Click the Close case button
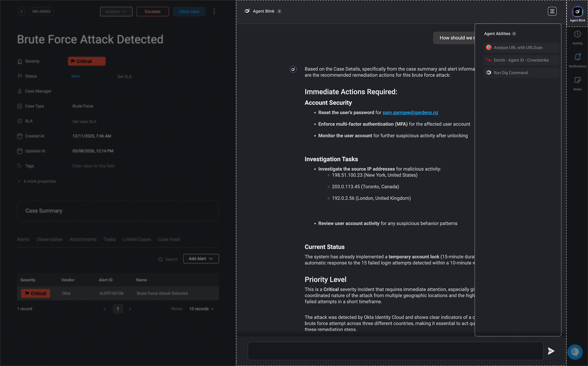This screenshot has width=588, height=366. tap(189, 12)
